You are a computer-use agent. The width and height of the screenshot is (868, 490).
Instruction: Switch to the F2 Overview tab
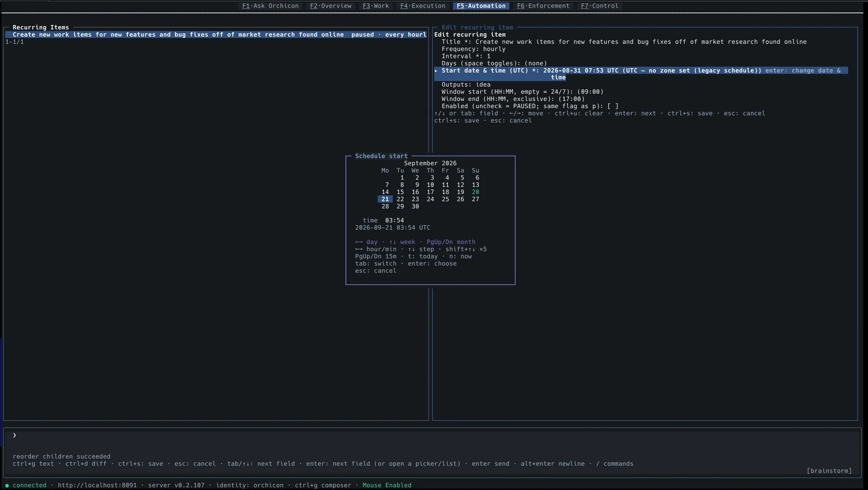coord(330,6)
